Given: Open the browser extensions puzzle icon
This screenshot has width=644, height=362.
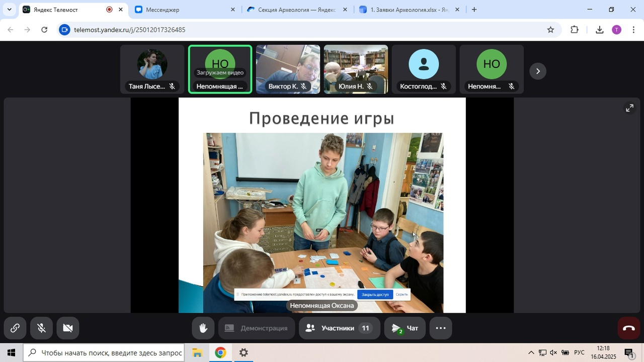Looking at the screenshot, I should pos(575,30).
